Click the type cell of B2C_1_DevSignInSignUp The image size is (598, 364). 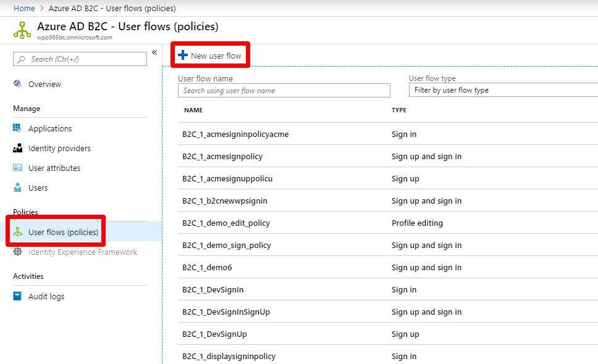426,312
